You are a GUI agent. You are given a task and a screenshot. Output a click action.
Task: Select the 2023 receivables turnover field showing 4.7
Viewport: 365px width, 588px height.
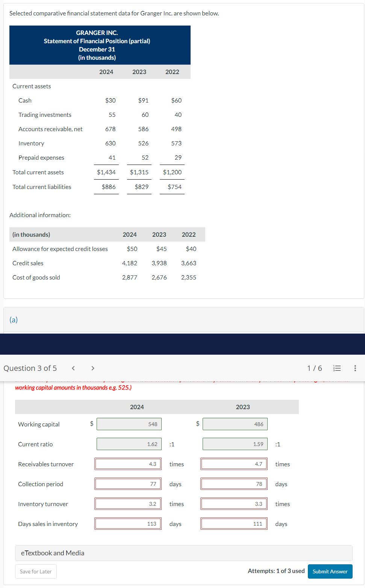click(x=233, y=464)
